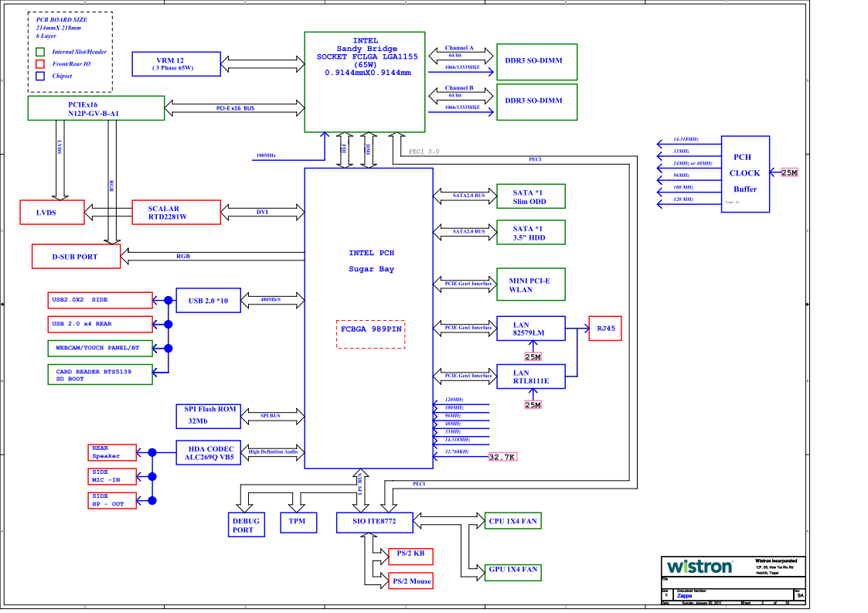The height and width of the screenshot is (613, 868).
Task: Select the SATA *1 Slim ODD block
Action: (x=531, y=196)
